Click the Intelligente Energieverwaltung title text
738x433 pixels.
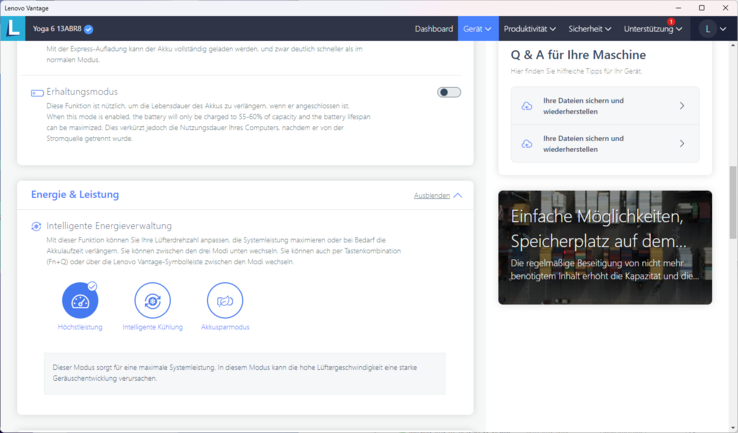[109, 226]
